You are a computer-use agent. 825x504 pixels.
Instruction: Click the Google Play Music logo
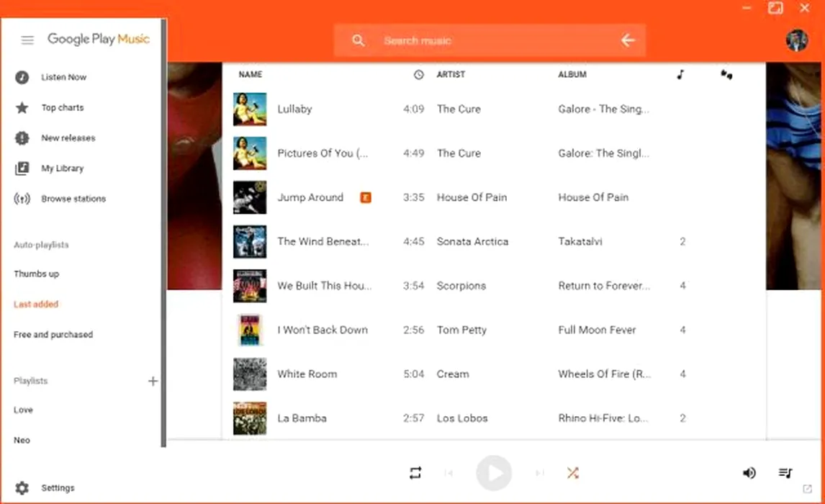coord(99,39)
